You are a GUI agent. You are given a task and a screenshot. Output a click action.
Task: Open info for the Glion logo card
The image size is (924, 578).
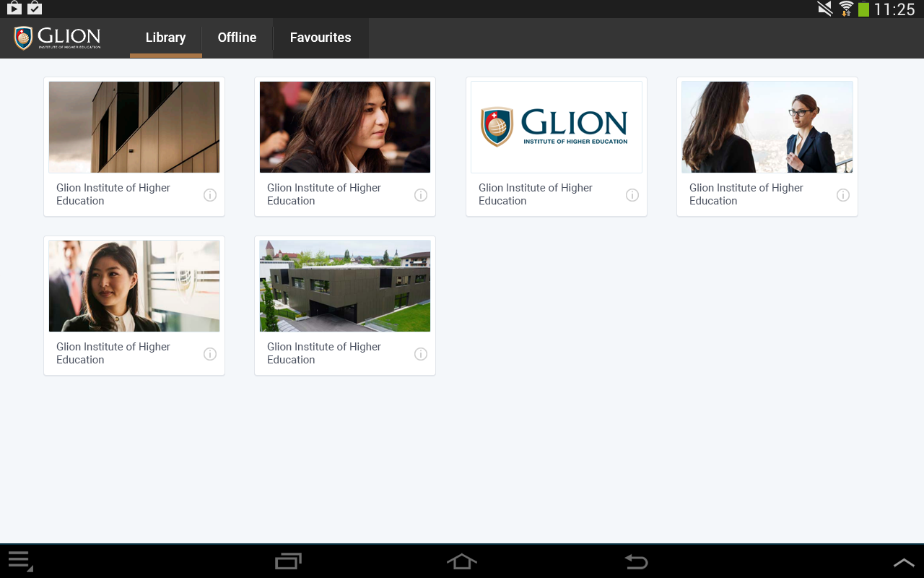point(632,195)
